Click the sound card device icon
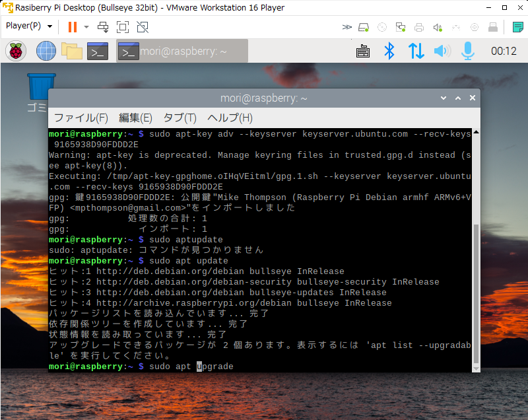This screenshot has width=528, height=420. point(438,27)
